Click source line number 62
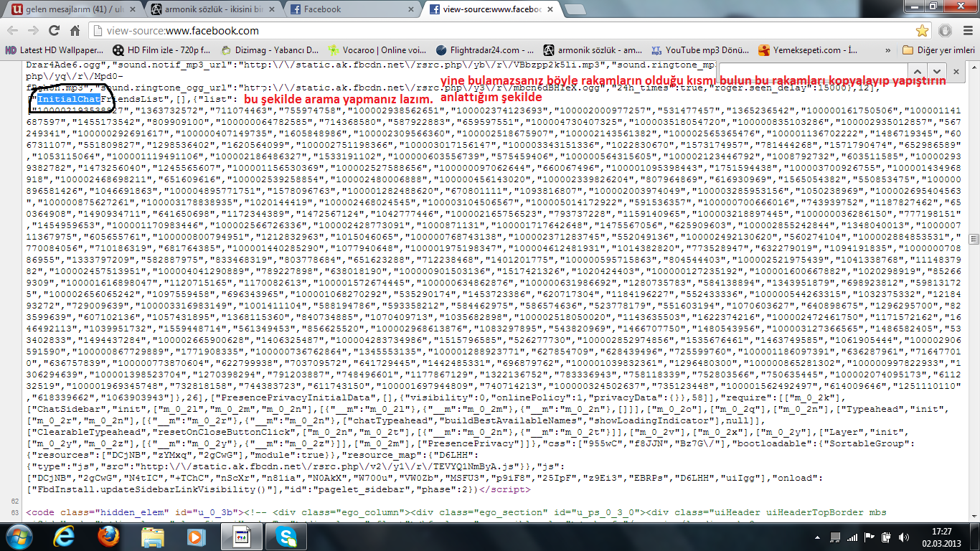980x551 pixels. [14, 500]
